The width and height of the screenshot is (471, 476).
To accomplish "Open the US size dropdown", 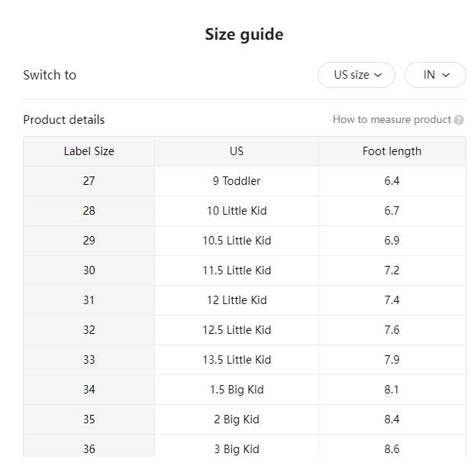I will coord(356,75).
